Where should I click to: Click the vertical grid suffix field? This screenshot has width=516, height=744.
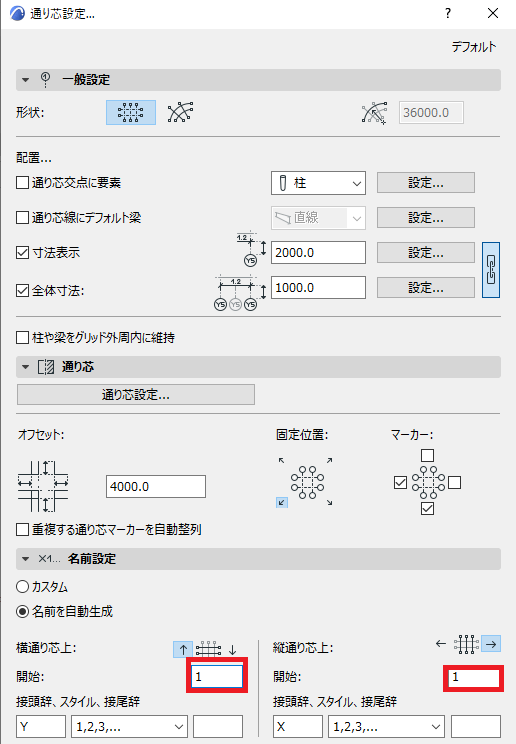point(476,727)
